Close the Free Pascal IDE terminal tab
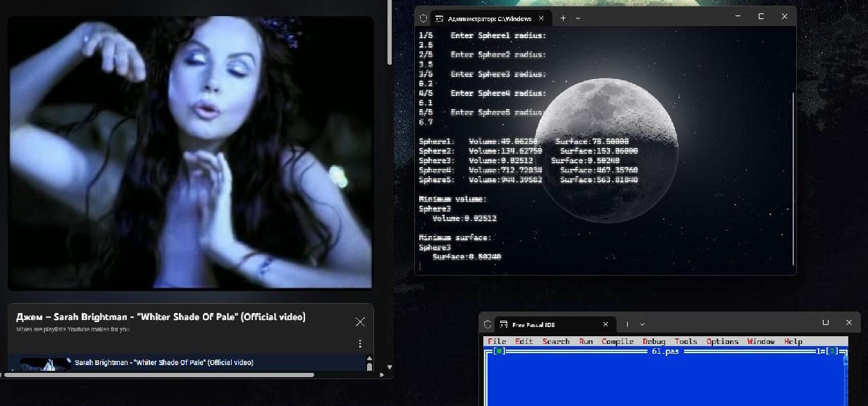This screenshot has height=406, width=868. pyautogui.click(x=607, y=324)
